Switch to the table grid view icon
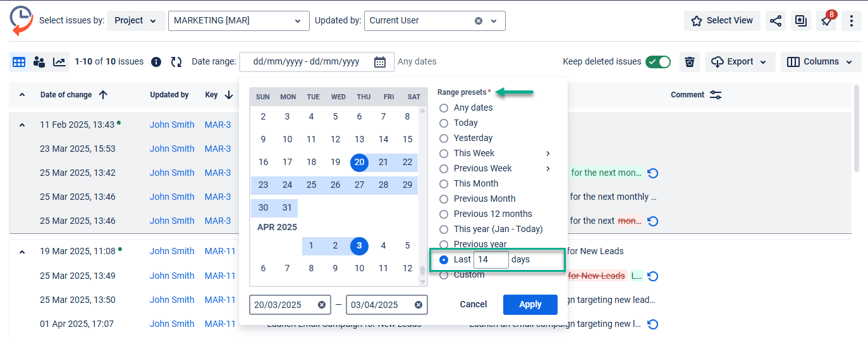868x337 pixels. [x=19, y=62]
